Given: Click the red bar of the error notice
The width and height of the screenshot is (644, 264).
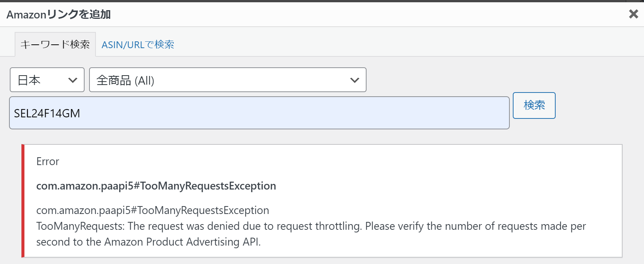Looking at the screenshot, I should pyautogui.click(x=23, y=201).
